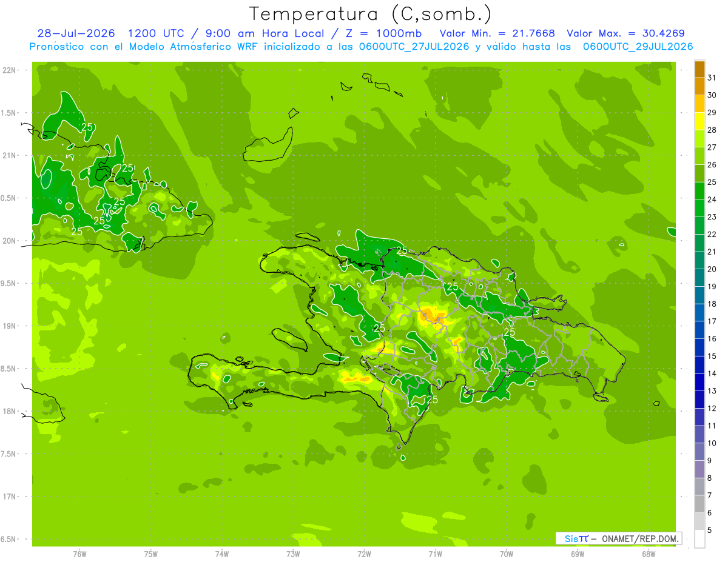The image size is (728, 562).
Task: Click legend swatch between 27 and 28
Action: click(x=699, y=138)
